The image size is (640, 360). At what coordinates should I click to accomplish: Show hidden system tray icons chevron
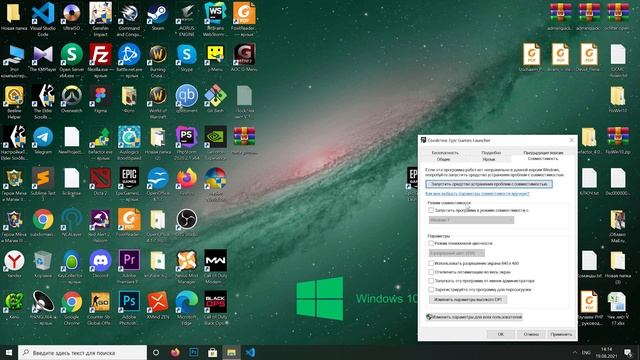pyautogui.click(x=575, y=352)
